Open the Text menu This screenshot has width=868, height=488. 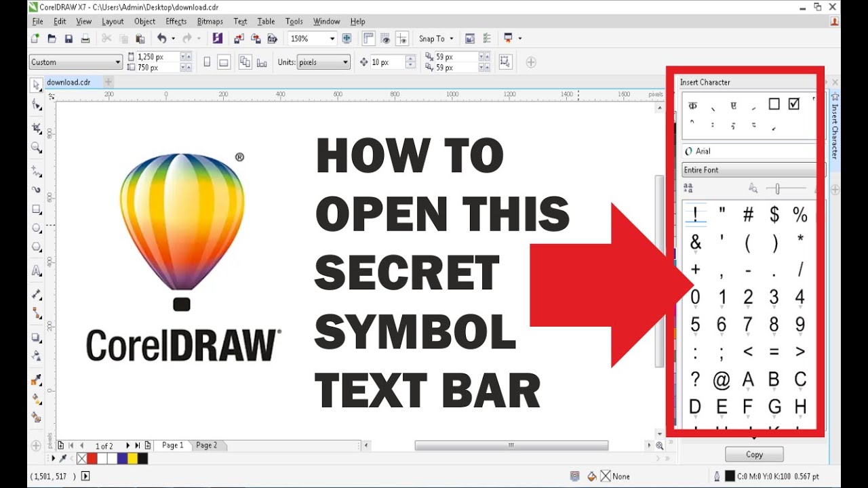point(240,22)
